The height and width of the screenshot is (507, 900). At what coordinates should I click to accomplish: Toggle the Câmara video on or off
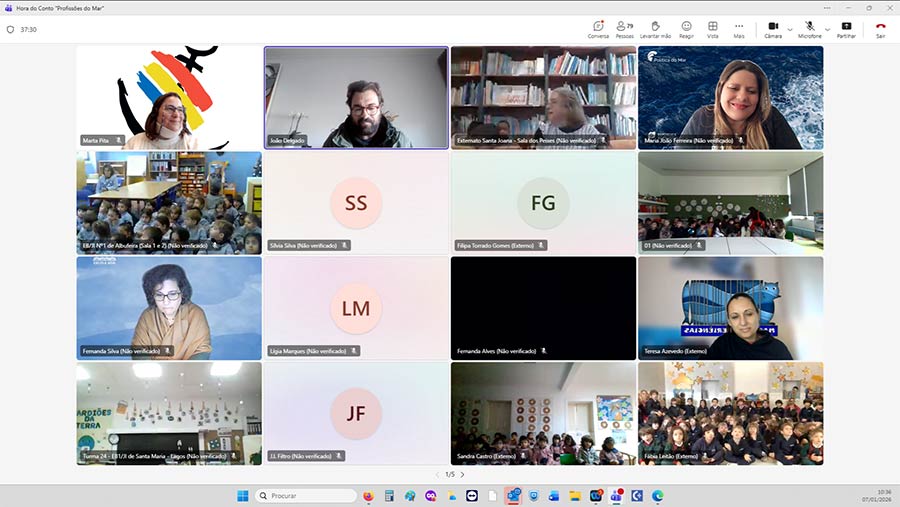pyautogui.click(x=773, y=29)
